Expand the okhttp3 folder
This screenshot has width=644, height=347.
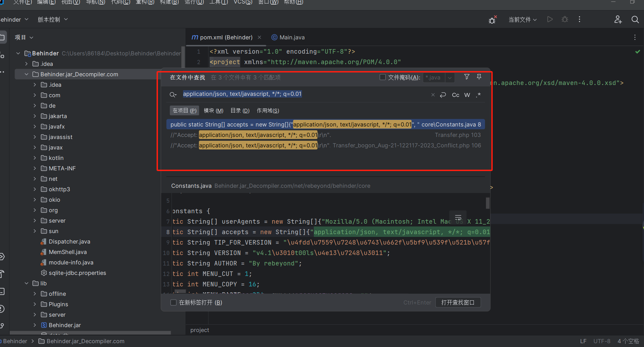[35, 189]
